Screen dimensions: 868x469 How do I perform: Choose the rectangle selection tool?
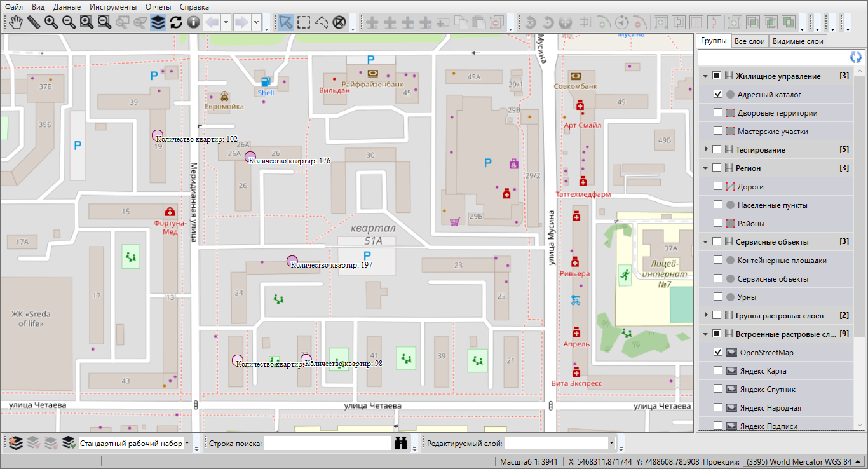click(x=304, y=22)
